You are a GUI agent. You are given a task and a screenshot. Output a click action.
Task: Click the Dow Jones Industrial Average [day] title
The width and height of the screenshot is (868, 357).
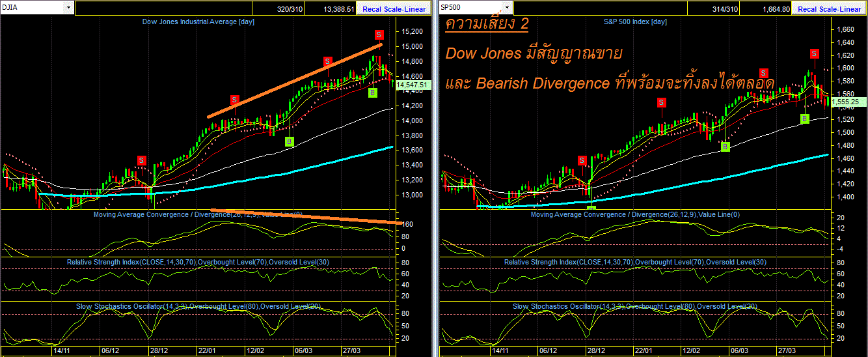[198, 21]
